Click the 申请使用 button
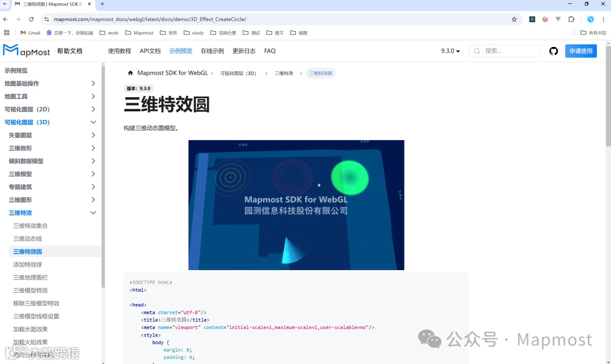Image resolution: width=611 pixels, height=364 pixels. pos(580,51)
